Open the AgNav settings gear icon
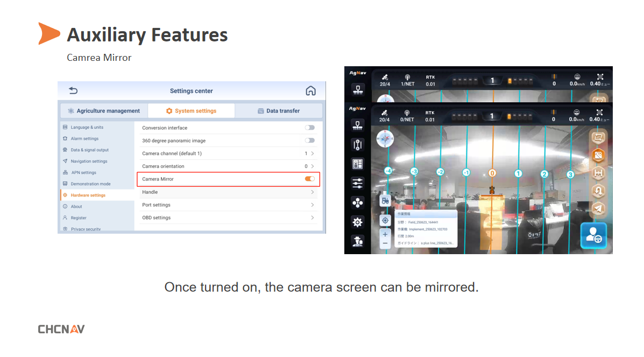Viewport: 644px width, 357px height. coord(358,222)
